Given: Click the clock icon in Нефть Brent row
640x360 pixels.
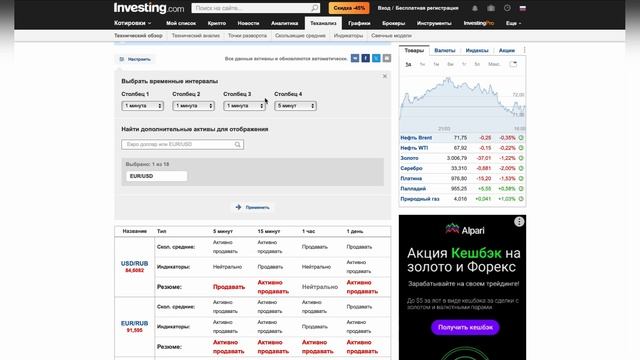Looking at the screenshot, I should 521,138.
